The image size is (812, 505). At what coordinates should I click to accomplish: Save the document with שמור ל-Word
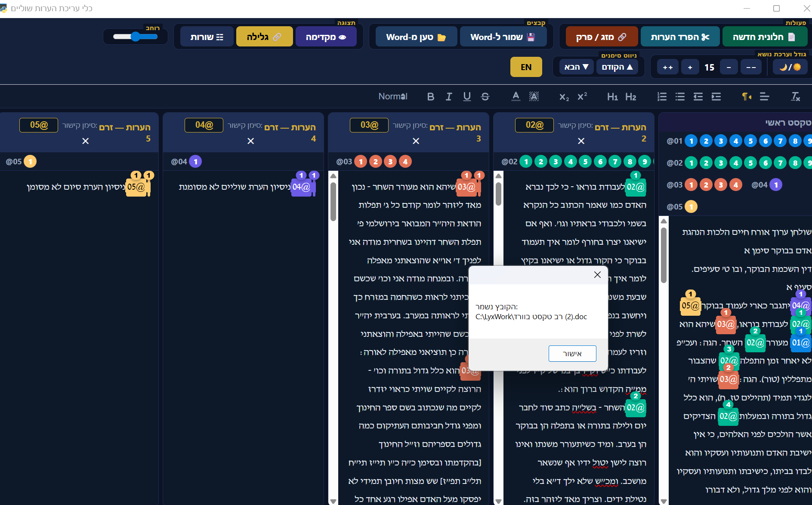click(503, 37)
